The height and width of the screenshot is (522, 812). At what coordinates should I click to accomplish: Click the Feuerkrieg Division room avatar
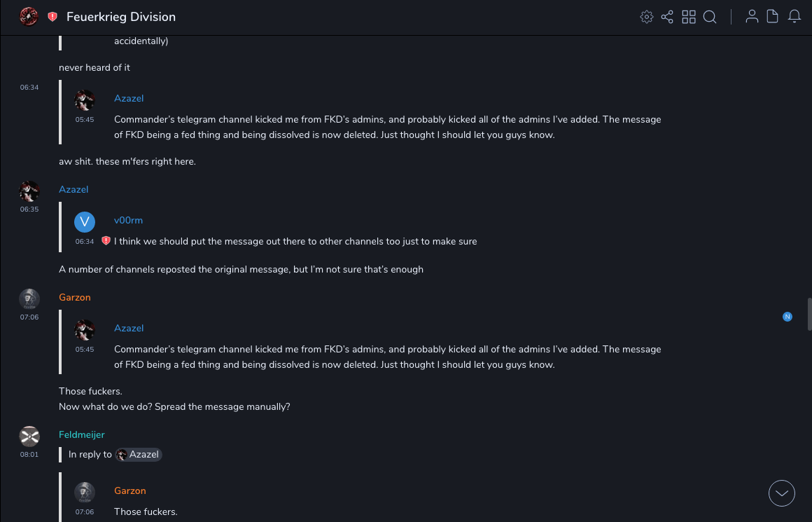29,17
